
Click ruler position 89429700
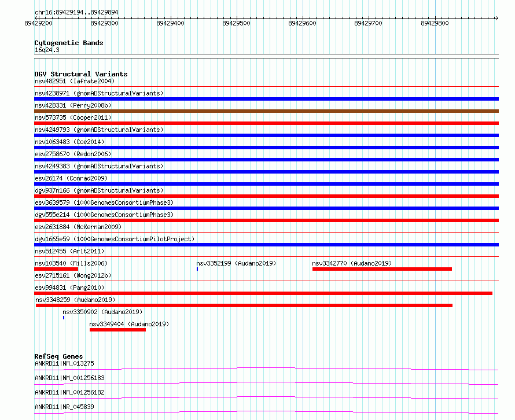click(368, 23)
